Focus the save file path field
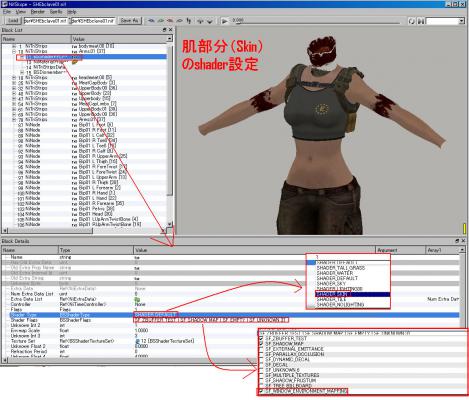469x400 pixels. point(93,21)
